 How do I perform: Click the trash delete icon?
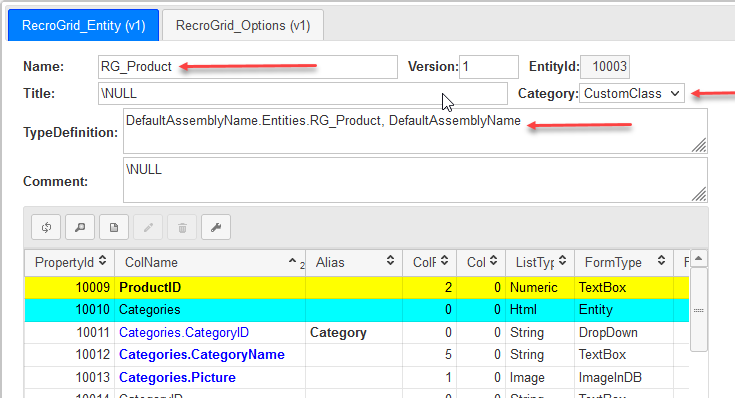182,227
